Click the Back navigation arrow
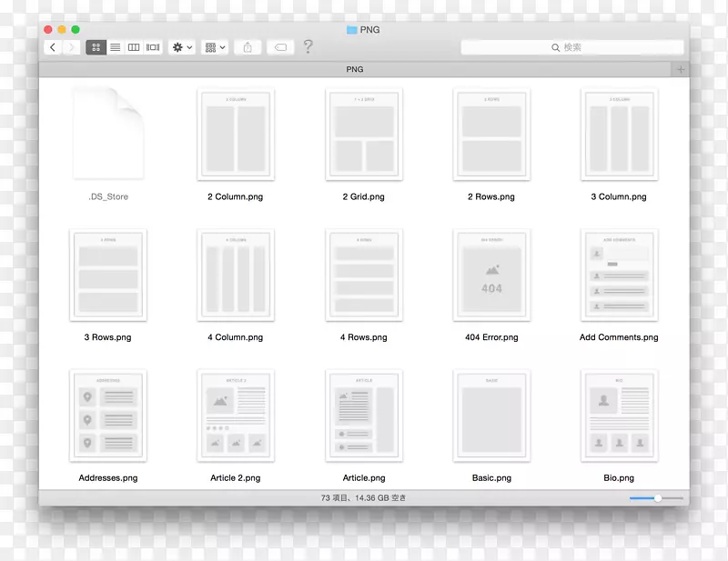 53,47
